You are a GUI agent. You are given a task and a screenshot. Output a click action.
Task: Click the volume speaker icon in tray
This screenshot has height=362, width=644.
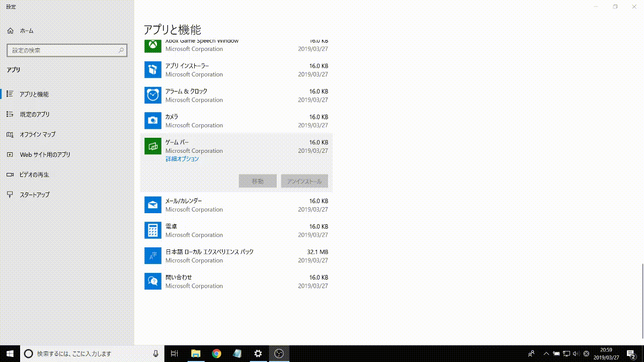click(x=576, y=353)
